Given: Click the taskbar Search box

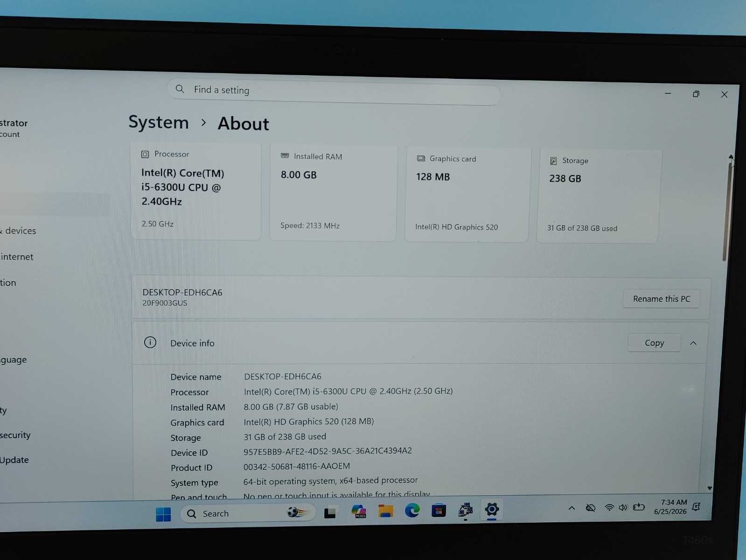Looking at the screenshot, I should [247, 513].
